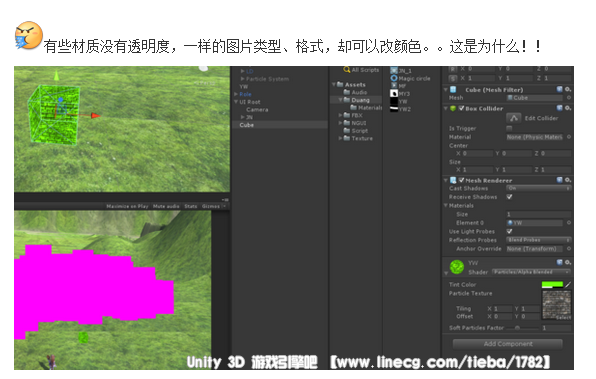Collapse the Mesh Renderer component
Screen dimensions: 596x379
point(446,180)
